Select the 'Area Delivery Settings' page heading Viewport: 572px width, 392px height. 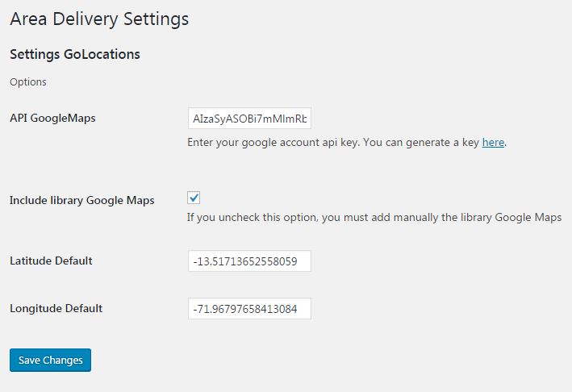[99, 19]
